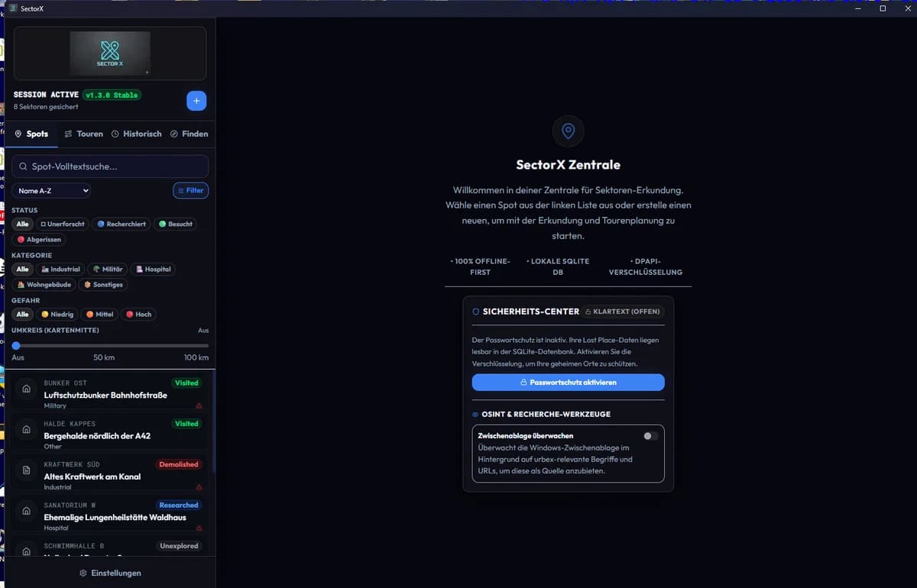Filter spots by Besucht status

pos(175,225)
